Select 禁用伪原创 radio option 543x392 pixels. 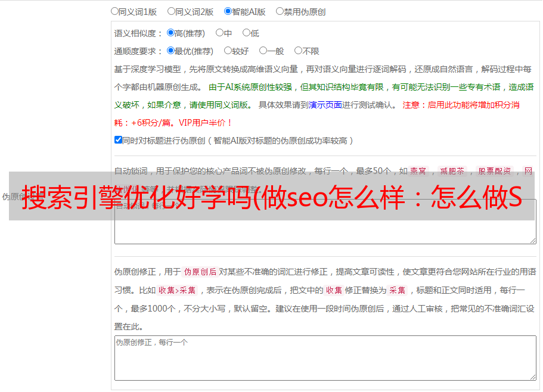coord(280,11)
